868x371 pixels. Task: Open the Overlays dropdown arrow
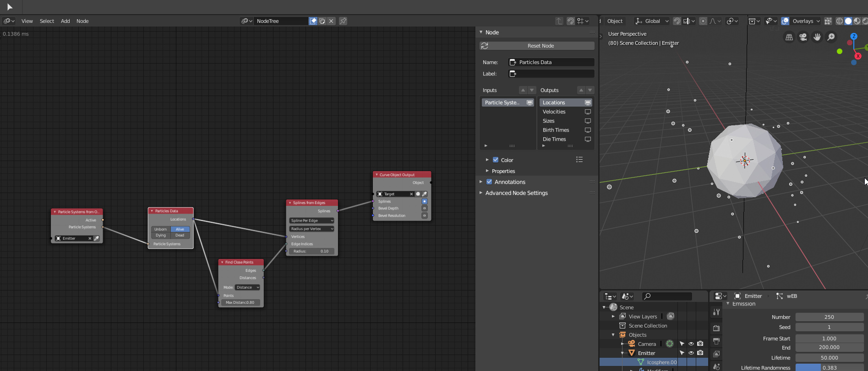(819, 21)
